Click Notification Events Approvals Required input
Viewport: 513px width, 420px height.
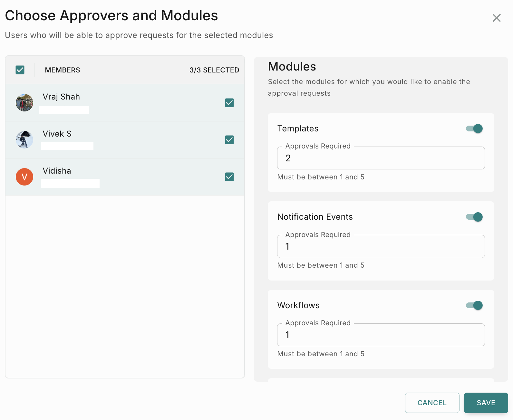[x=381, y=246]
